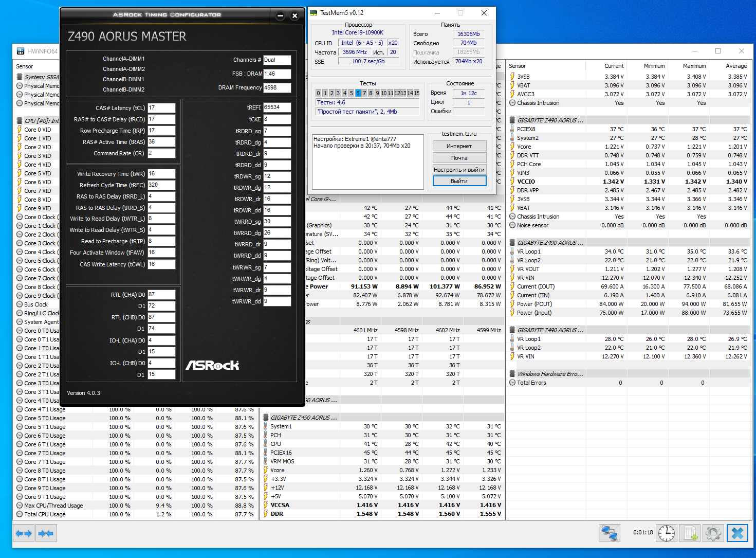Select the VR VOUT sensor row

click(629, 269)
